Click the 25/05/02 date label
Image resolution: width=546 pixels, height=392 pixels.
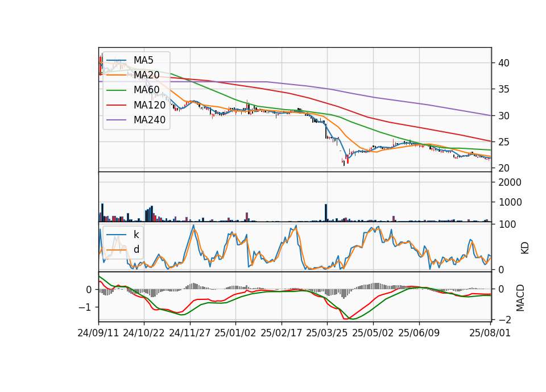click(373, 333)
